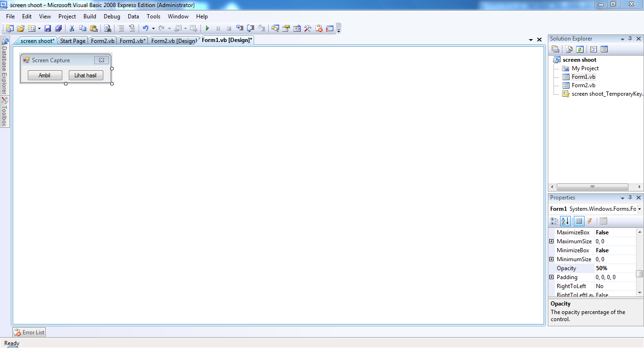
Task: Switch to the Form2.vb [Design] tab
Action: pyautogui.click(x=173, y=41)
